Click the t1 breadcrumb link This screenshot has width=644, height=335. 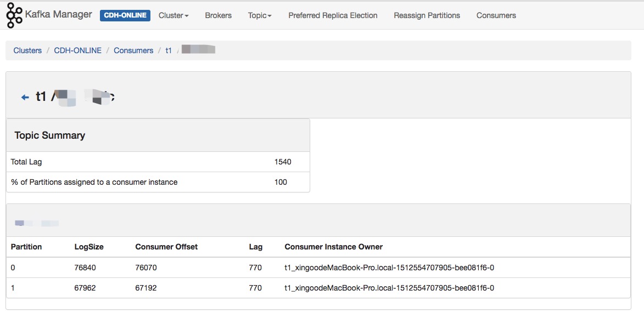pos(169,50)
